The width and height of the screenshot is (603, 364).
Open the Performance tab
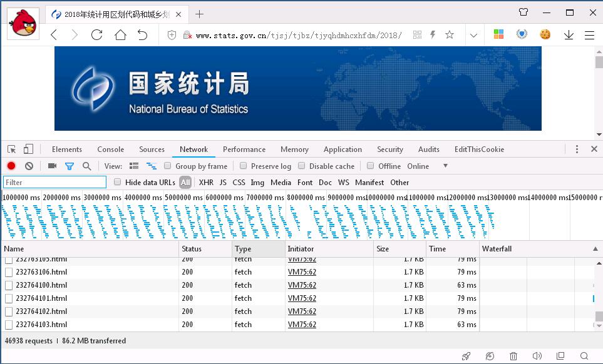[244, 149]
